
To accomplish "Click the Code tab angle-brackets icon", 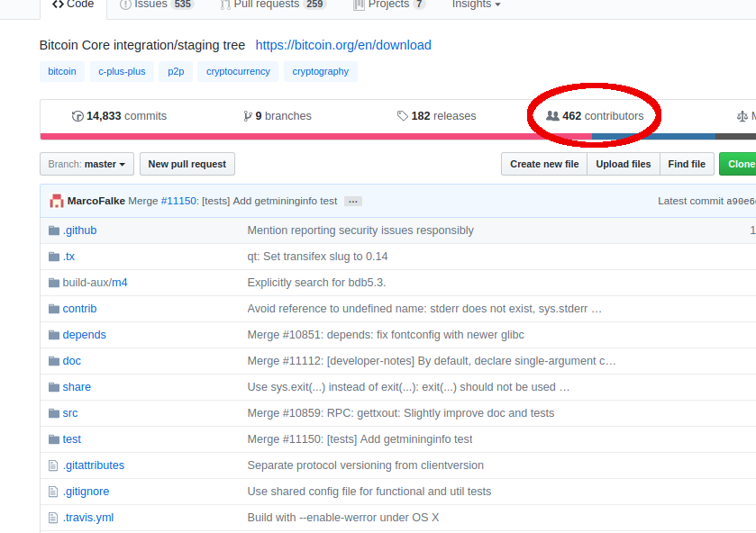I will 58,5.
